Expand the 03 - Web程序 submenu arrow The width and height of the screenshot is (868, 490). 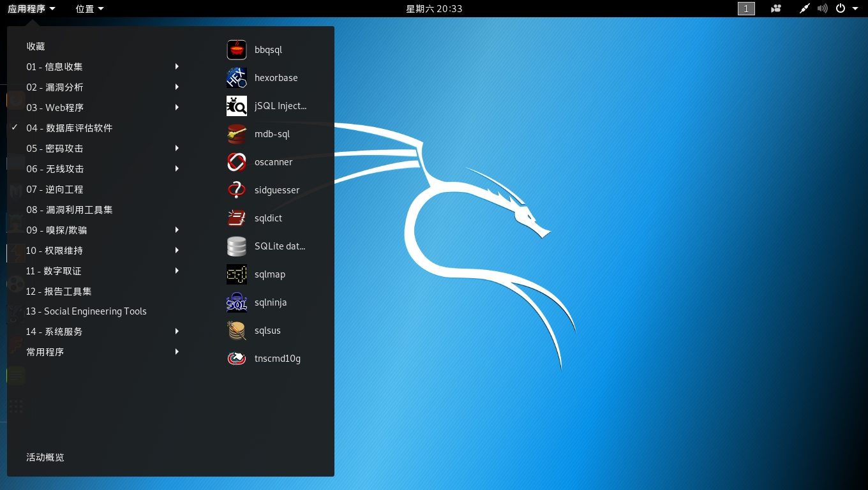pyautogui.click(x=177, y=107)
